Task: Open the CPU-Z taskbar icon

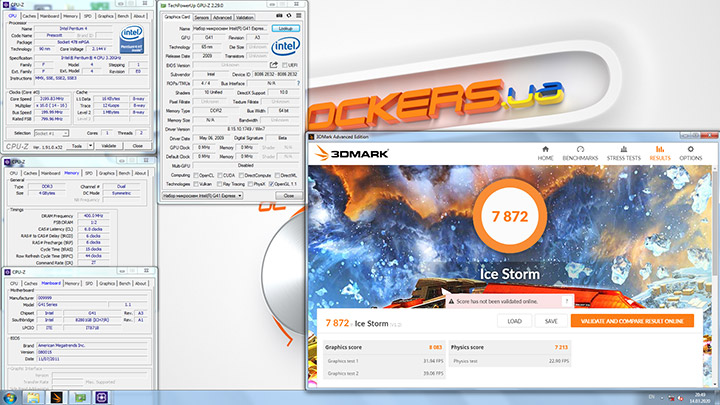Action: [102, 397]
